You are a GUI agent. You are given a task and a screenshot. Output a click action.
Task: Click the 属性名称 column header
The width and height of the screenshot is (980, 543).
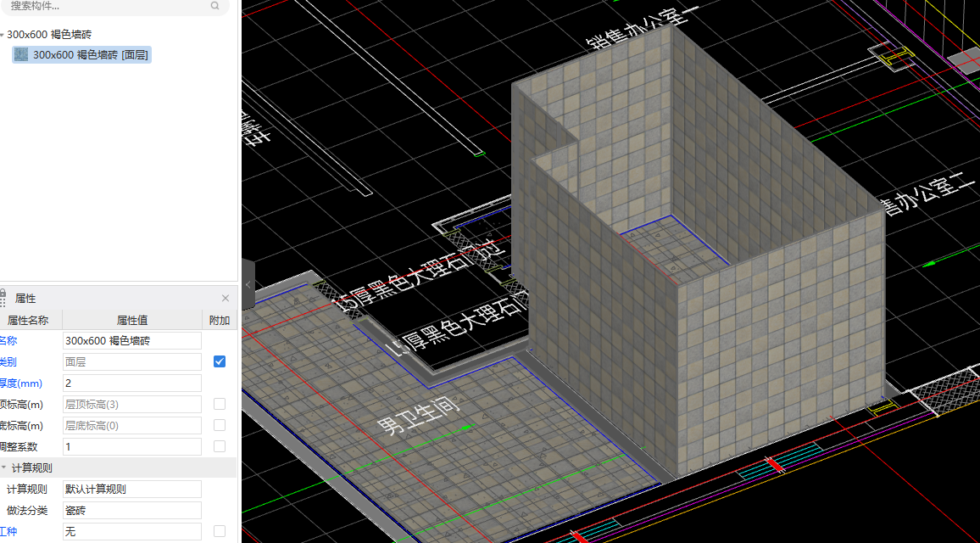coord(27,321)
